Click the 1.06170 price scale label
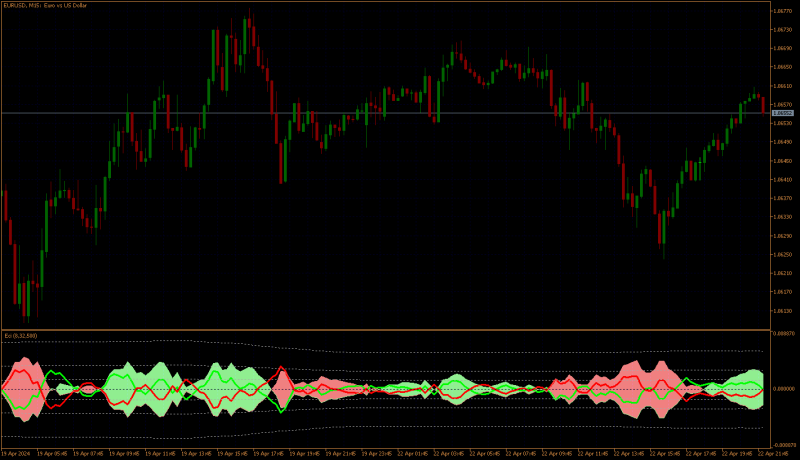 pyautogui.click(x=783, y=292)
